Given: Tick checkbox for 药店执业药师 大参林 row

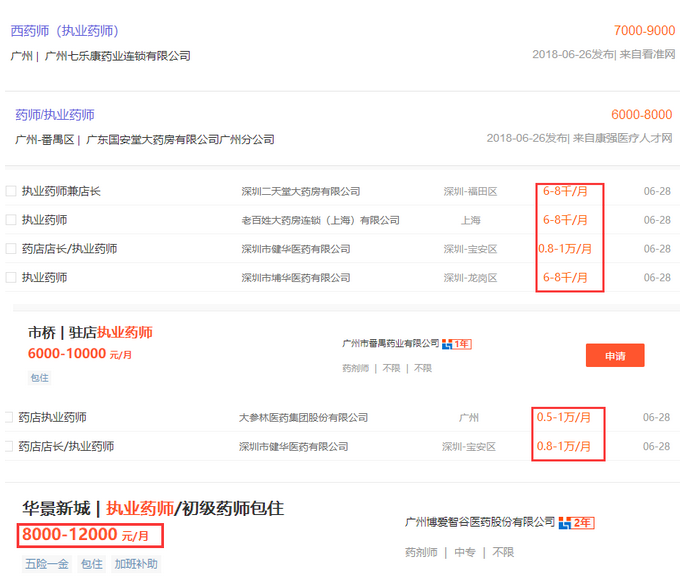Looking at the screenshot, I should tap(8, 417).
